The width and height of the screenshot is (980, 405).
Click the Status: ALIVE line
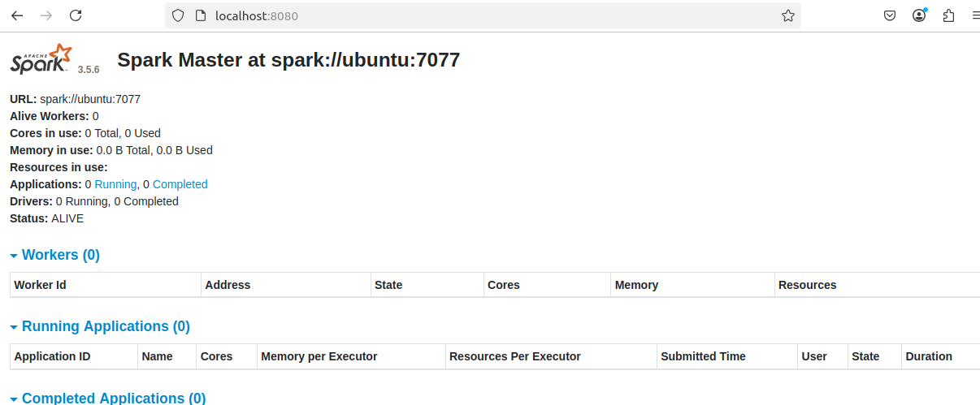[x=46, y=218]
